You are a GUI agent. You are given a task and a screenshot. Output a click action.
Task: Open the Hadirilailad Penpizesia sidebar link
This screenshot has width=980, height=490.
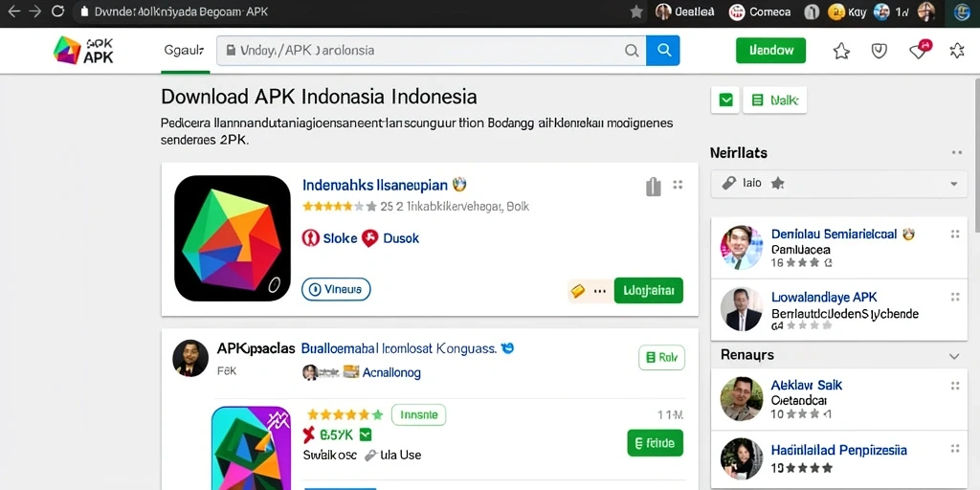pos(838,450)
